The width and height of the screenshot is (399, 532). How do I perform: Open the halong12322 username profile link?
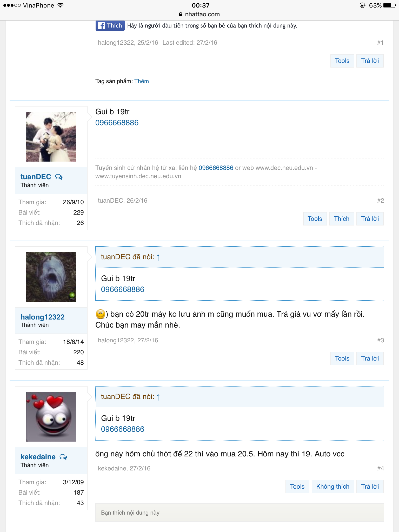coord(43,317)
